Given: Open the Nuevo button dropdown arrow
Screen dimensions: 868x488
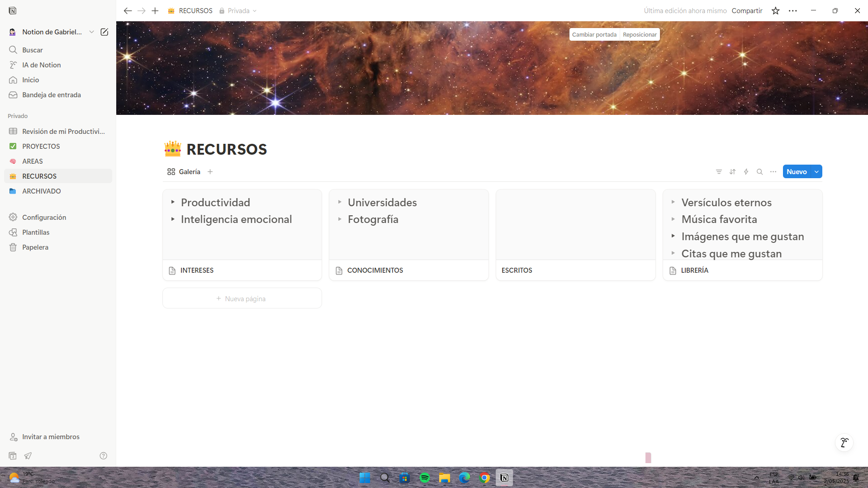Looking at the screenshot, I should 816,172.
